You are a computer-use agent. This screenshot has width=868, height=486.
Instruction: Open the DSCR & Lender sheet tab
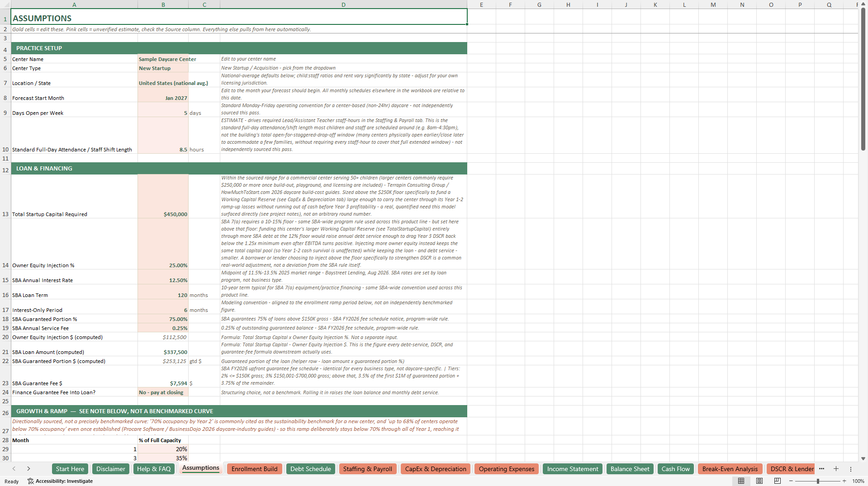coord(792,469)
